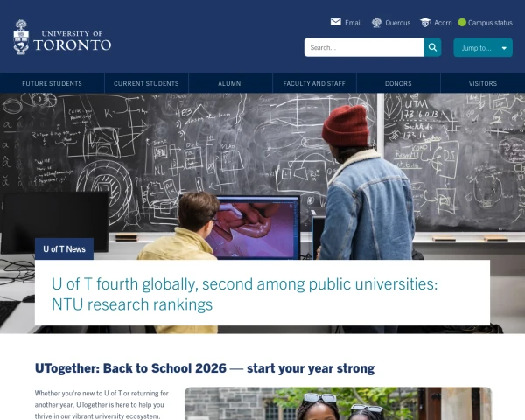This screenshot has height=420, width=525.
Task: Click the Jump to dropdown arrow
Action: click(504, 48)
